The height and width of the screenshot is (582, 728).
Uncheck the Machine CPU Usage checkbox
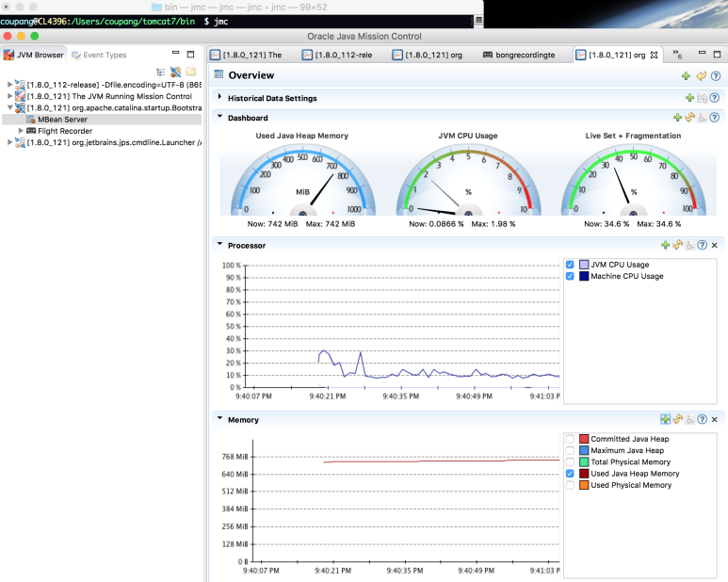point(570,276)
